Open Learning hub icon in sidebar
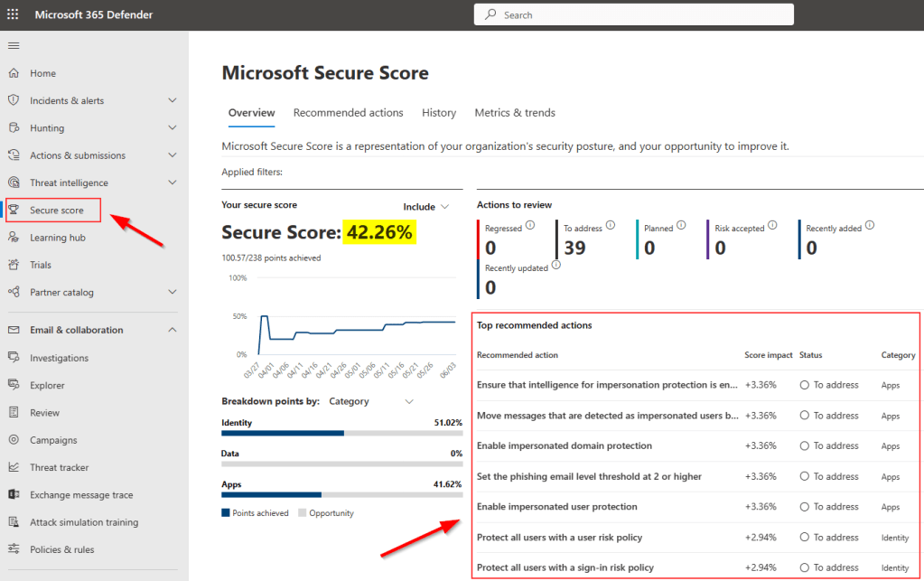Image resolution: width=924 pixels, height=581 pixels. click(14, 238)
